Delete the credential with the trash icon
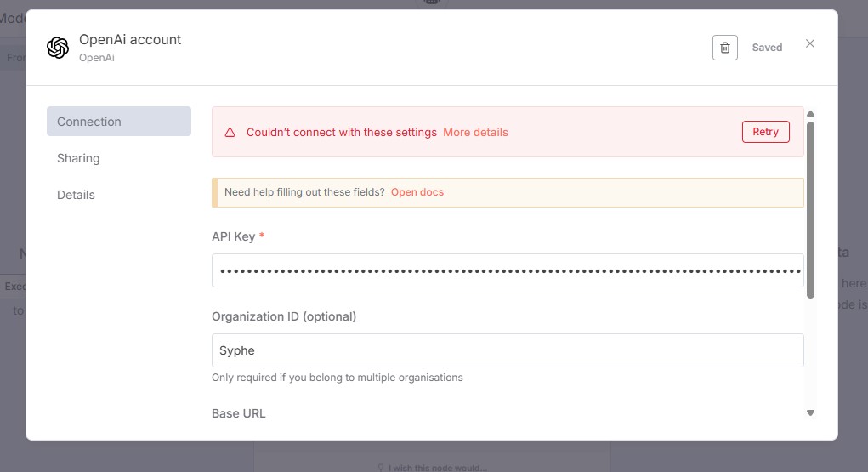Viewport: 868px width, 472px height. 724,48
